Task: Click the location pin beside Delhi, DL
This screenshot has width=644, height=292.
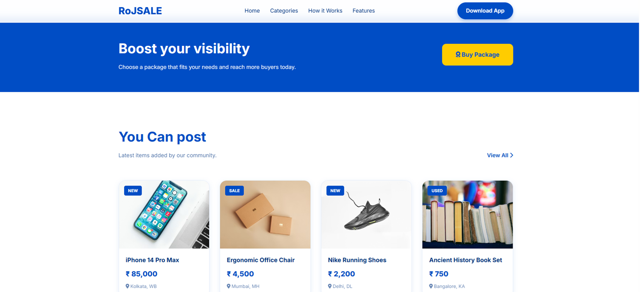Action: click(x=329, y=286)
